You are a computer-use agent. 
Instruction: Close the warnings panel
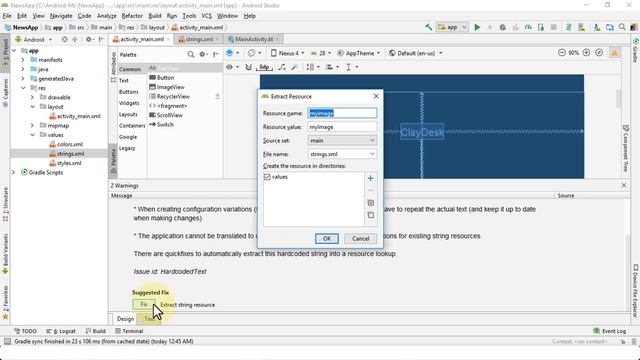tap(624, 185)
